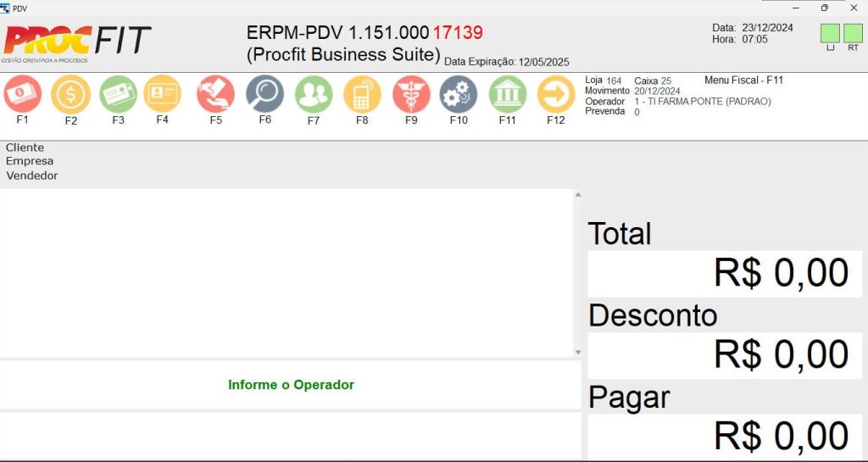Viewport: 868px width, 462px height.
Task: Click the empty input field below Informe o Operador
Action: [x=291, y=435]
